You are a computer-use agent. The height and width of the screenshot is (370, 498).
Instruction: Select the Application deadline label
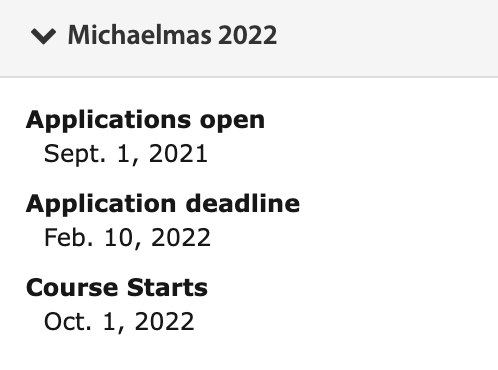(163, 204)
